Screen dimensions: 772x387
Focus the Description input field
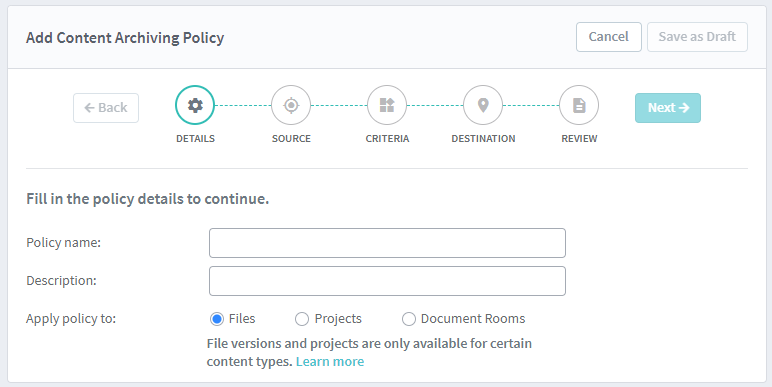387,281
